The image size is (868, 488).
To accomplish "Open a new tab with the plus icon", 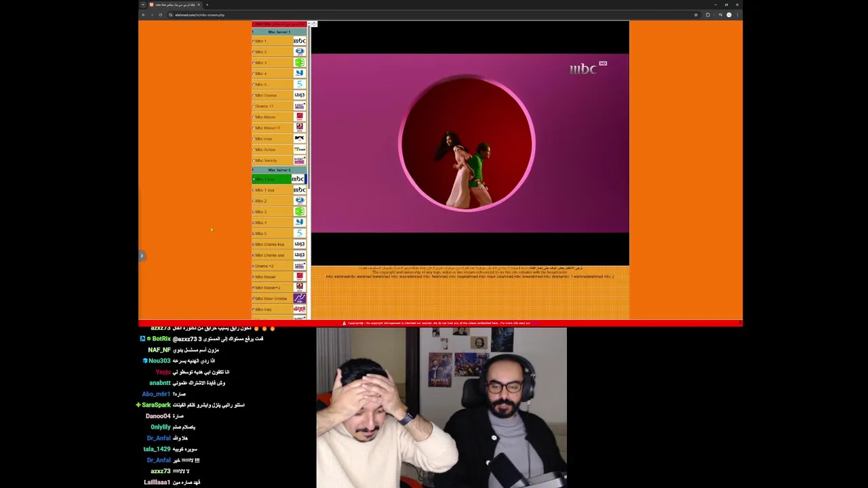I will [207, 5].
